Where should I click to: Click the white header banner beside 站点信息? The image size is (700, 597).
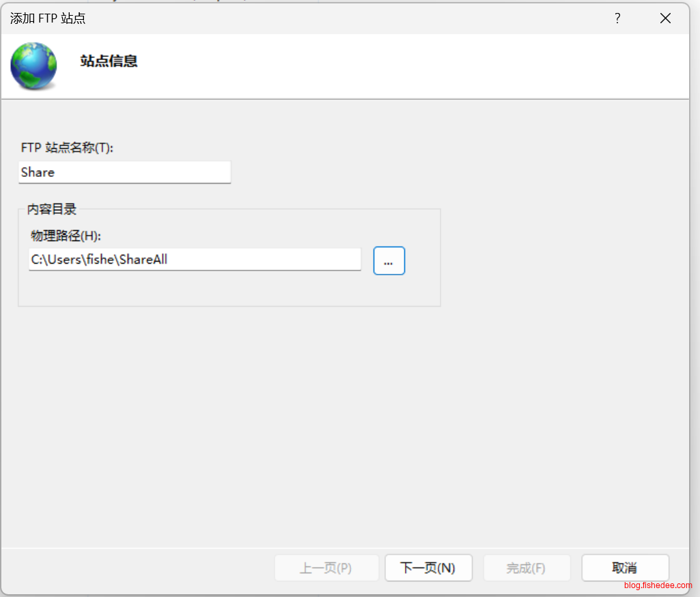pyautogui.click(x=410, y=66)
